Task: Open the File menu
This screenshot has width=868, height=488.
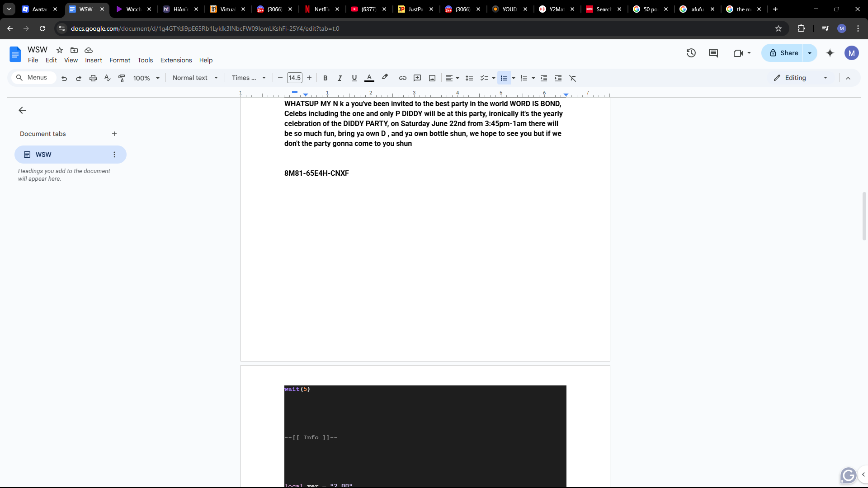Action: 33,60
